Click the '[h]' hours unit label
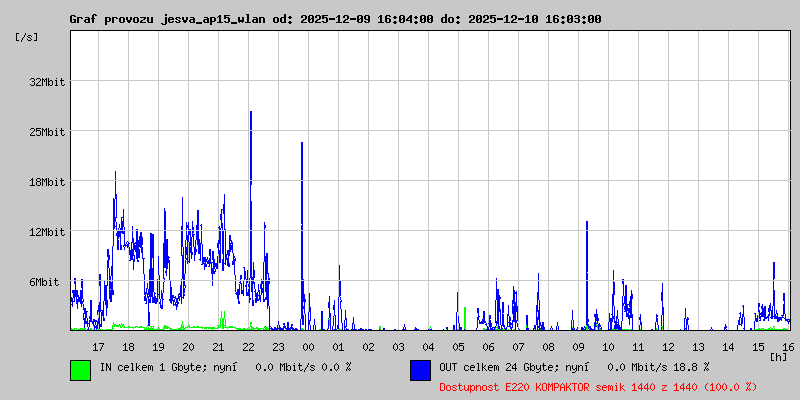800x400 pixels. 778,357
